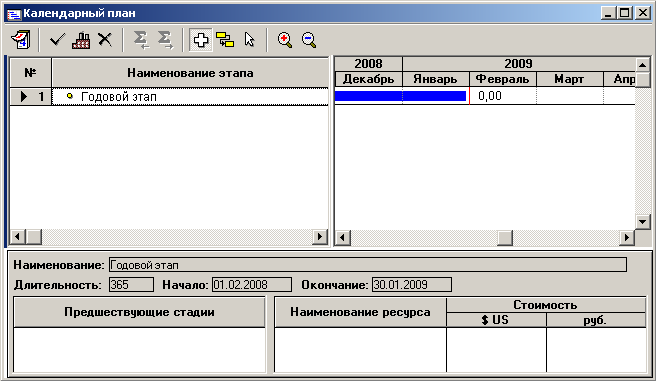
Task: Click the X delete icon in toolbar
Action: click(x=105, y=40)
